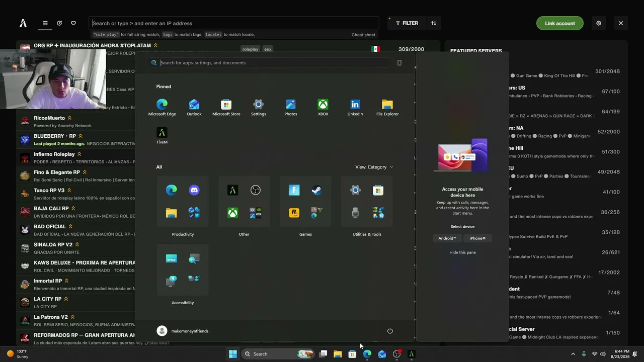
Task: Open the Windows Start button on taskbar
Action: click(233, 354)
